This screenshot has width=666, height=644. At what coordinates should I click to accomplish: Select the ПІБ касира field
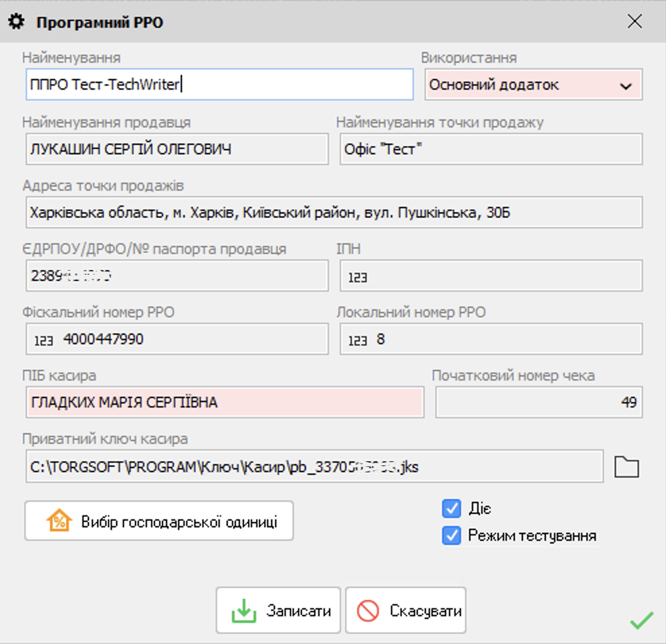[224, 402]
